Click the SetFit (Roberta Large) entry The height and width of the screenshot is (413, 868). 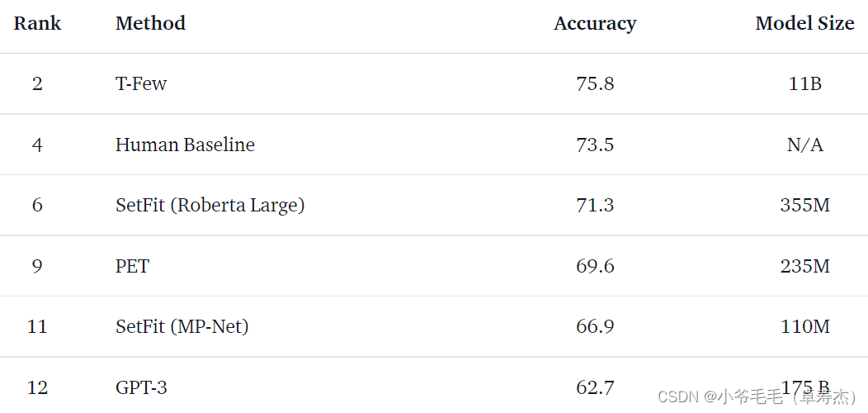pyautogui.click(x=210, y=205)
